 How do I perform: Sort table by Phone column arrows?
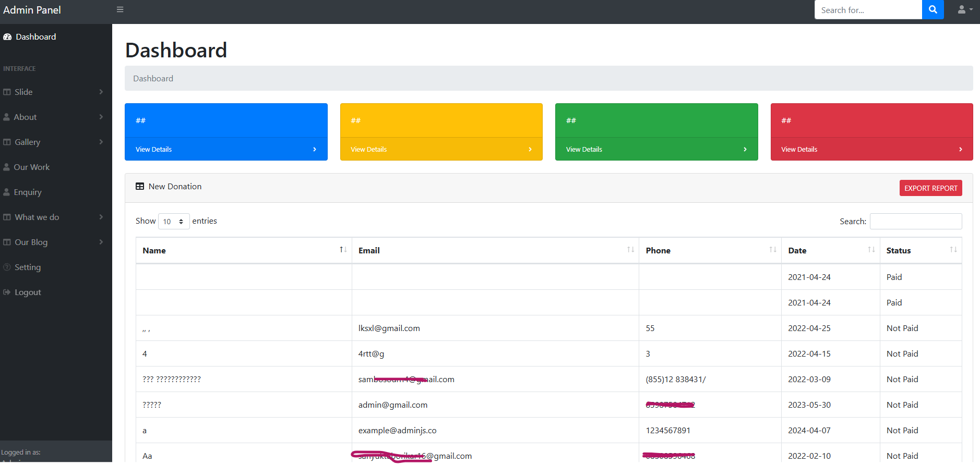(773, 250)
